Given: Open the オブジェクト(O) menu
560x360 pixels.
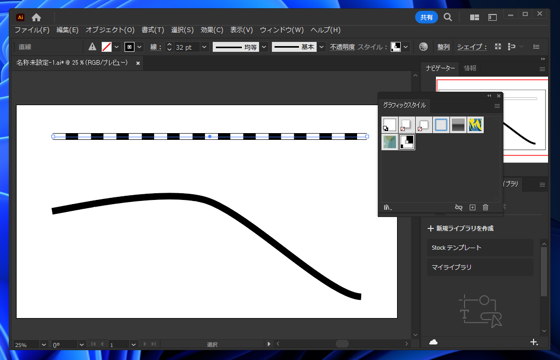Looking at the screenshot, I should 110,30.
